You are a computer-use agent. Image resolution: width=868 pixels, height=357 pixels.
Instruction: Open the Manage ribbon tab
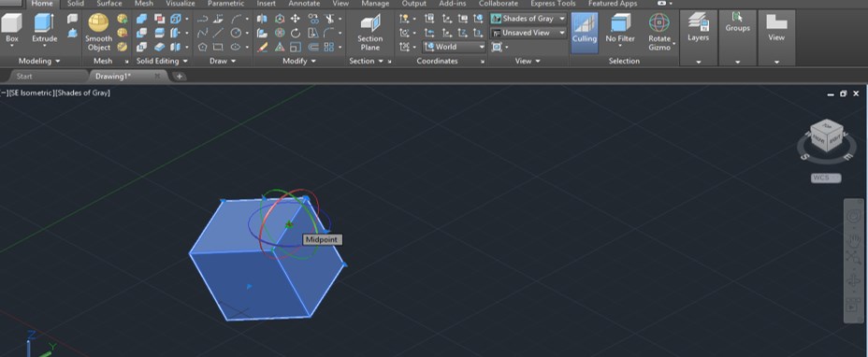click(x=375, y=4)
